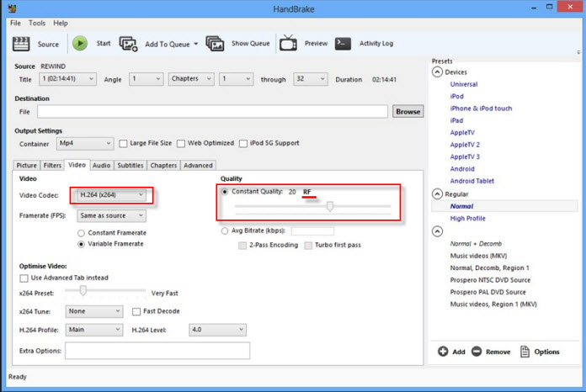Click the Add preset plus icon
The width and height of the screenshot is (586, 392).
coord(443,352)
